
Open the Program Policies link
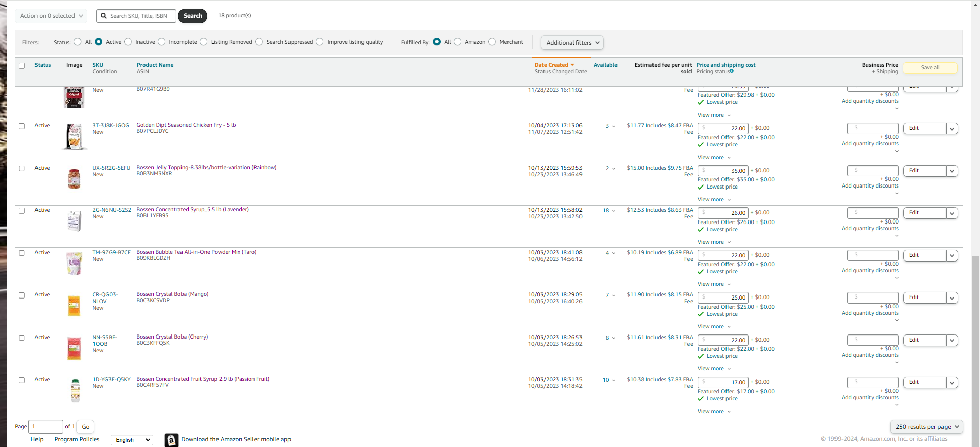77,440
